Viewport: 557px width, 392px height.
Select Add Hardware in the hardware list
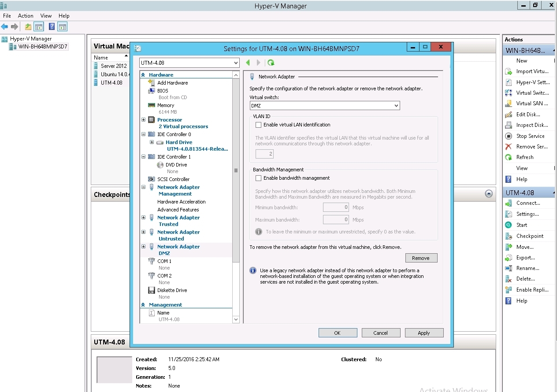click(172, 83)
